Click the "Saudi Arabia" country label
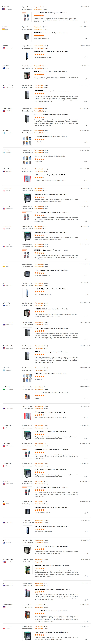This screenshot has height=644, width=92. pyautogui.click(x=9, y=389)
